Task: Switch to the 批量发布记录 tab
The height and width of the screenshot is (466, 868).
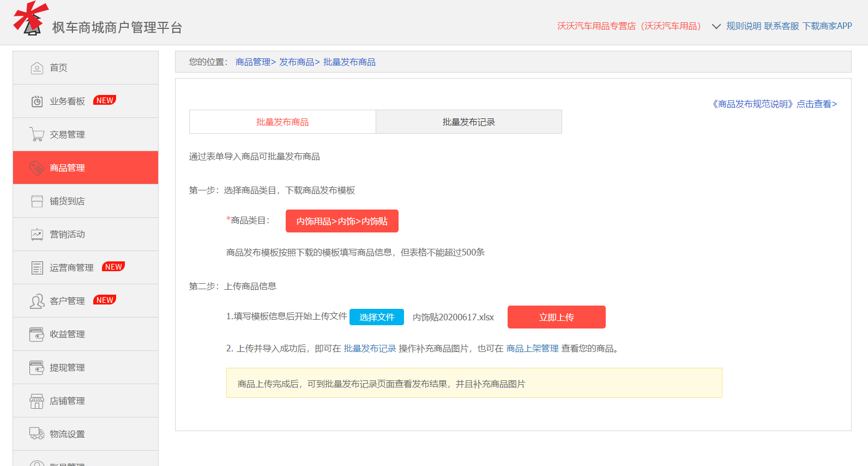Action: [468, 122]
